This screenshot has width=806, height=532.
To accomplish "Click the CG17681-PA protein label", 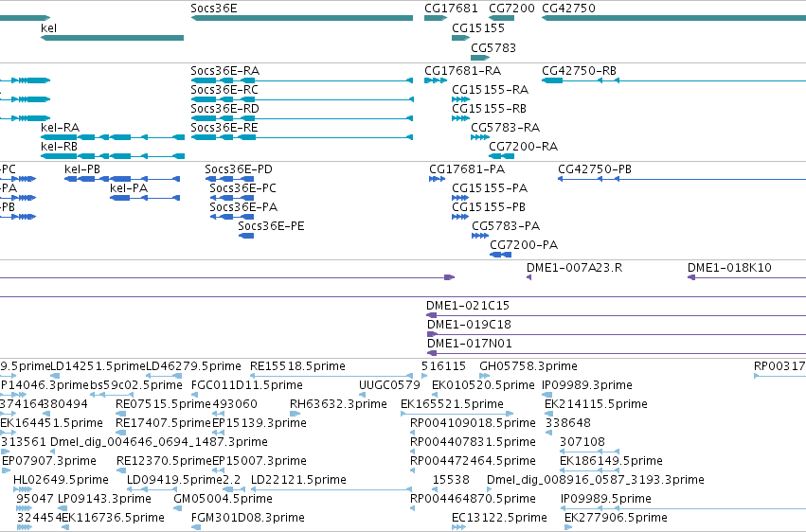I will pos(467,168).
